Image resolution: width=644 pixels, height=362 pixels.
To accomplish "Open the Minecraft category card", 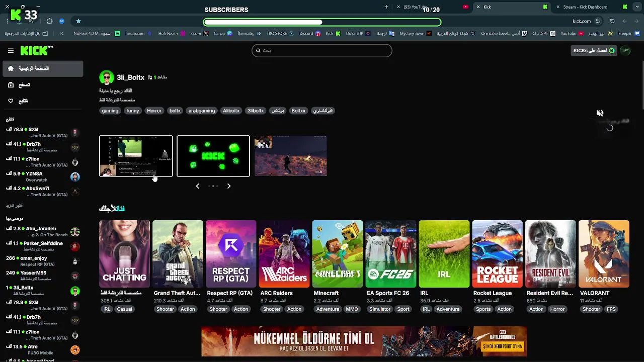I will click(338, 254).
